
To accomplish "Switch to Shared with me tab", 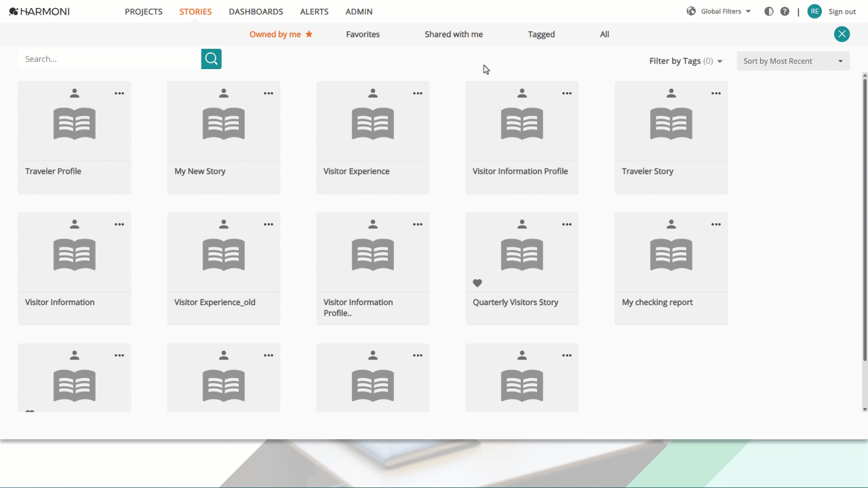I will [x=454, y=35].
